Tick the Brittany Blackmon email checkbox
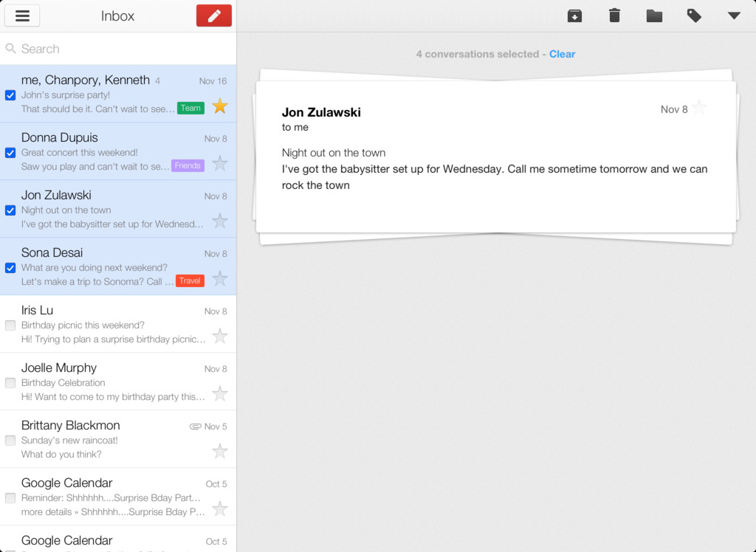Viewport: 756px width, 552px height. click(10, 441)
